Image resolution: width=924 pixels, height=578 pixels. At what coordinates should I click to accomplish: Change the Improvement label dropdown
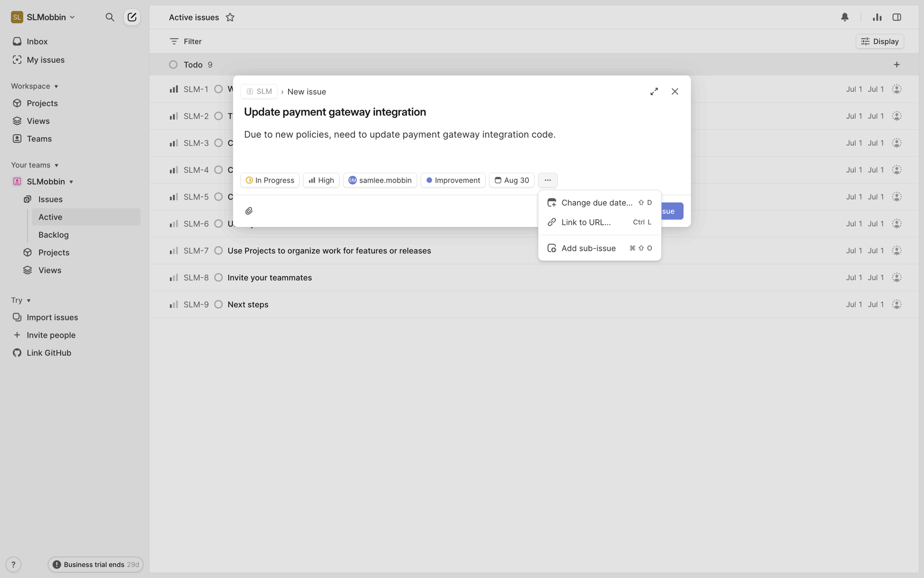click(x=453, y=180)
